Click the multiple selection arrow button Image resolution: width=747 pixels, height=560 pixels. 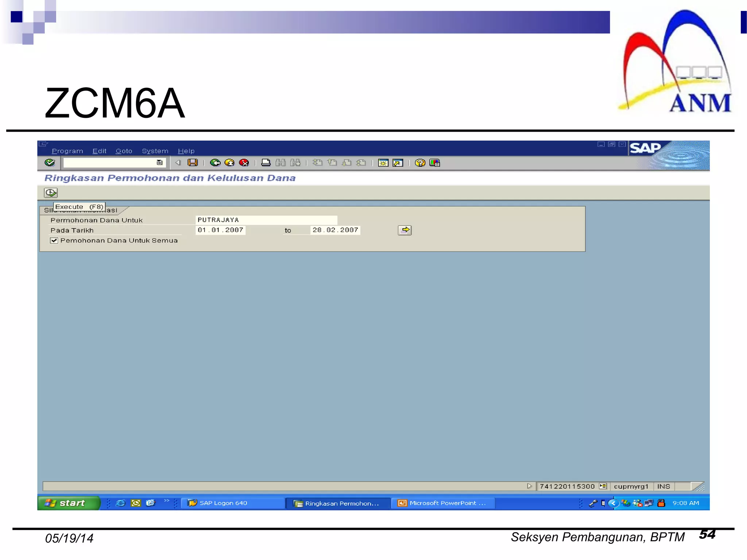[405, 230]
